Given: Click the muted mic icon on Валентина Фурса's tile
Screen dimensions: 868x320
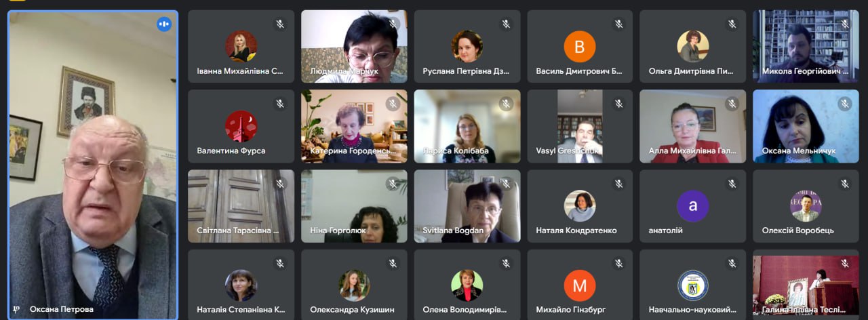Looking at the screenshot, I should 279,104.
